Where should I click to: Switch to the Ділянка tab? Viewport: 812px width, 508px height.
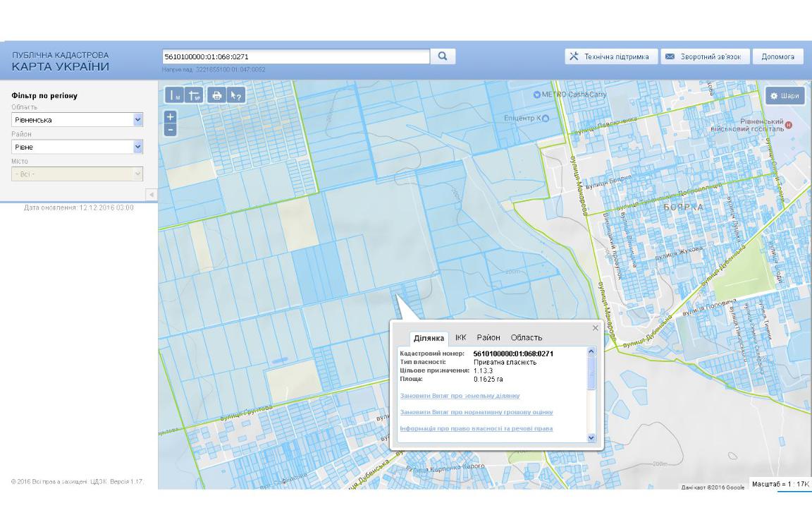[x=429, y=338]
